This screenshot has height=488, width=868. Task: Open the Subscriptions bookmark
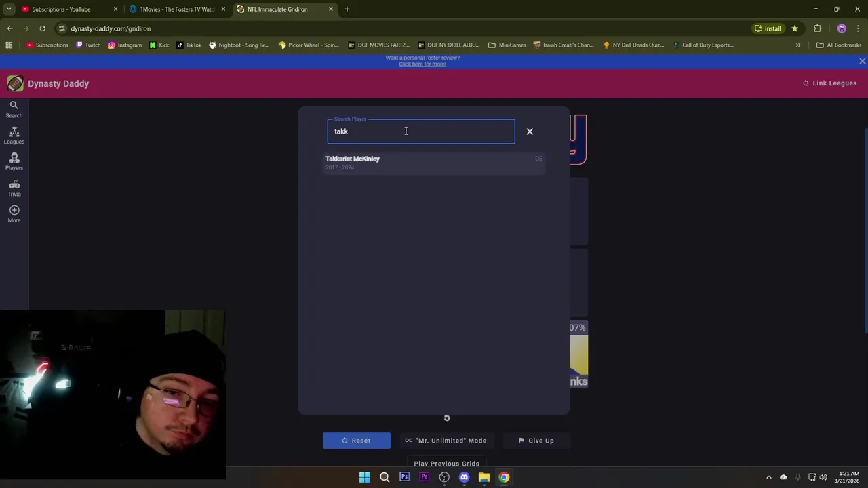(47, 45)
